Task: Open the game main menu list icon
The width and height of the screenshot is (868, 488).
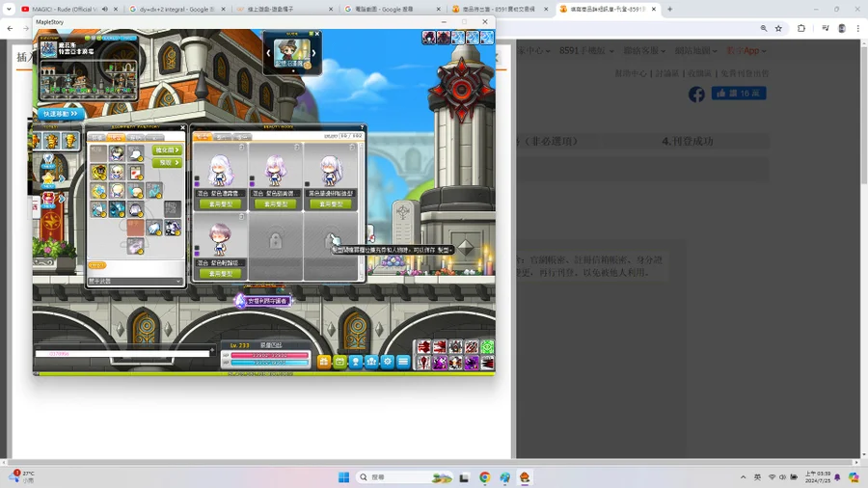Action: tap(403, 362)
